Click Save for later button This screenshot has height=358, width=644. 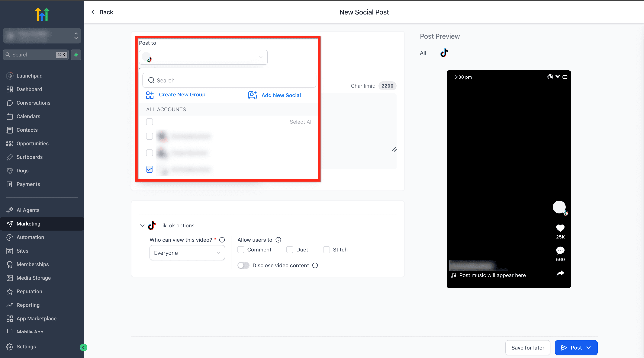coord(528,347)
